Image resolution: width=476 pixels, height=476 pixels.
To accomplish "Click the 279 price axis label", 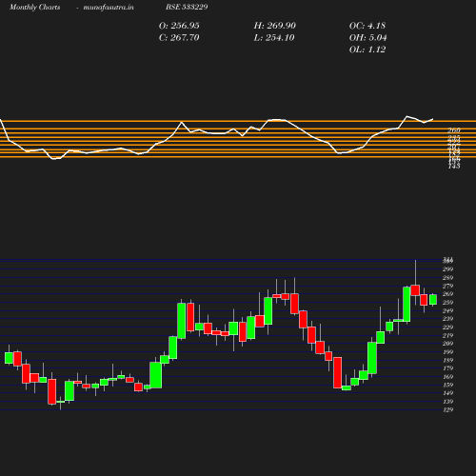I will click(447, 286).
